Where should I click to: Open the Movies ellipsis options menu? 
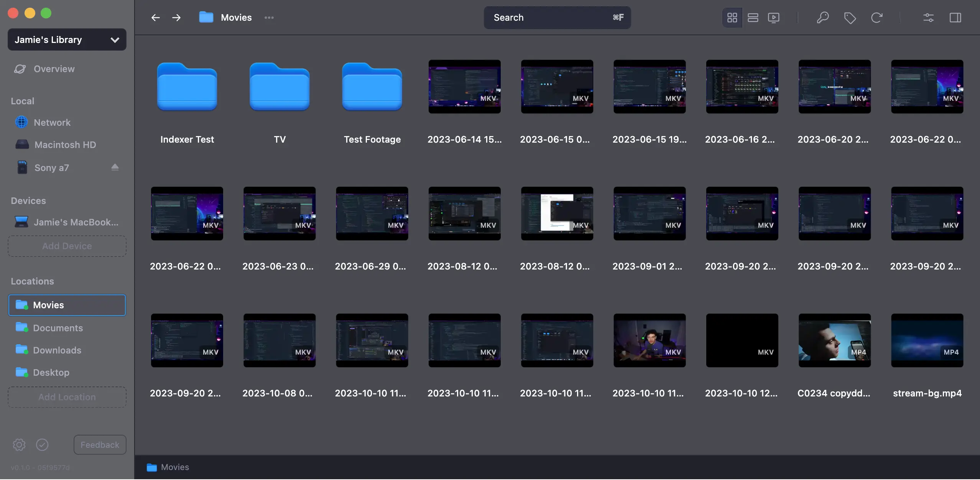click(x=269, y=18)
